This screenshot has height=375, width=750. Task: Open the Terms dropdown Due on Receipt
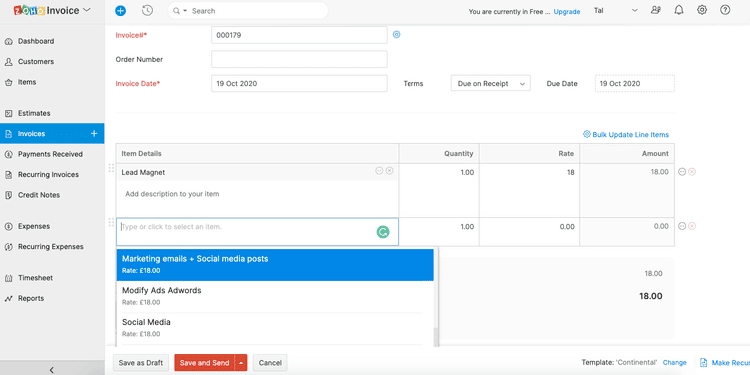(490, 83)
